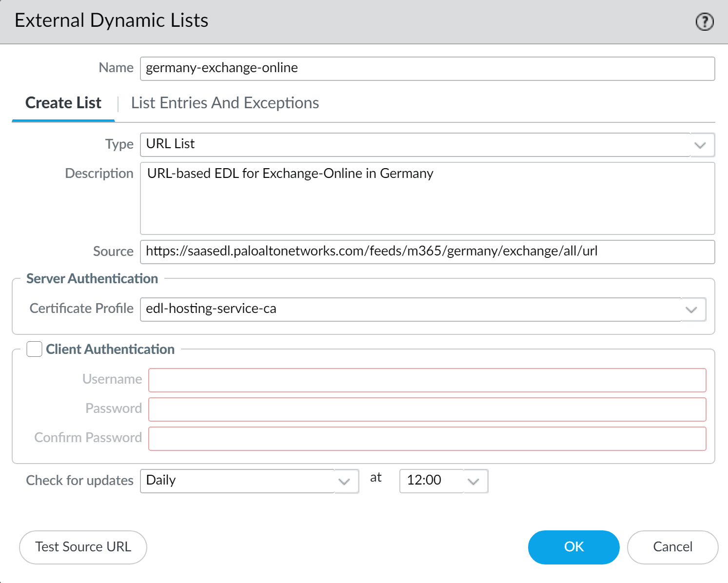Select the Create List tab

click(x=63, y=103)
